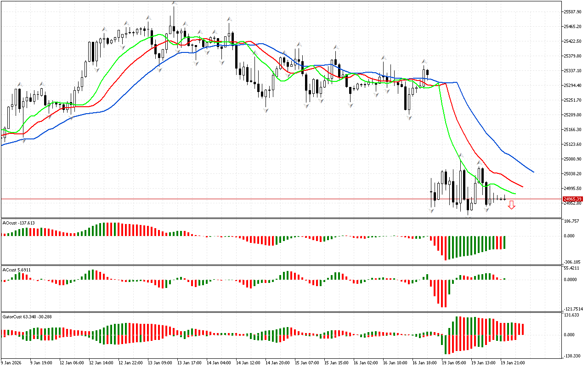
Task: Click the 25507.90 price scale label
Action: click(572, 11)
